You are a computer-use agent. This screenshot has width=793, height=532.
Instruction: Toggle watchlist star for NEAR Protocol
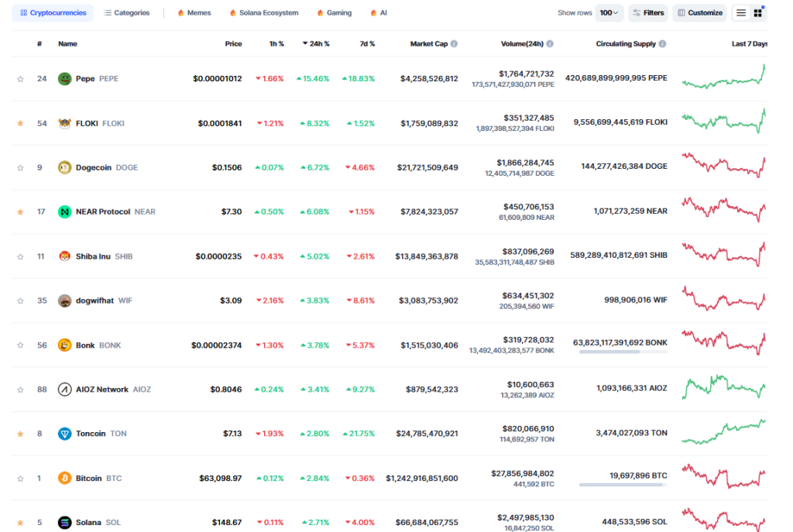[x=20, y=212]
